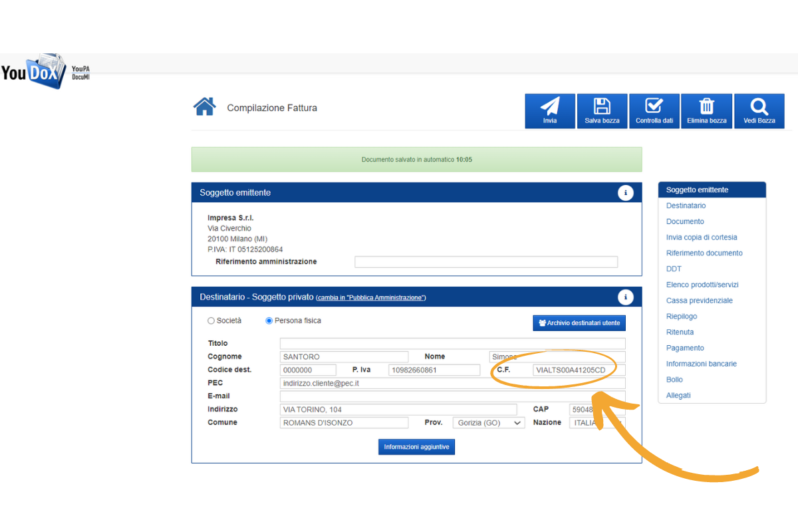Select the Persona fisica radio button

coord(269,321)
